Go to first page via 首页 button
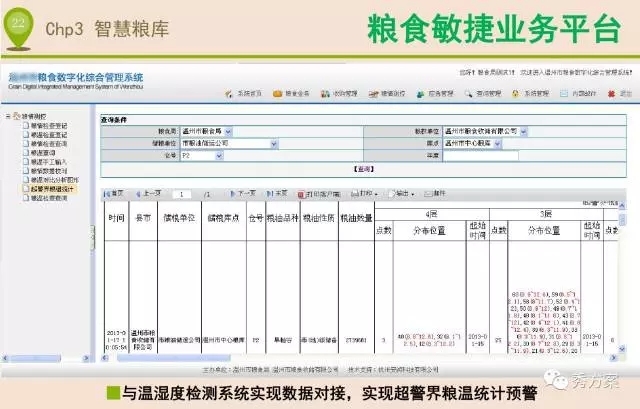Screen dimensions: 640x409 pyautogui.click(x=113, y=193)
